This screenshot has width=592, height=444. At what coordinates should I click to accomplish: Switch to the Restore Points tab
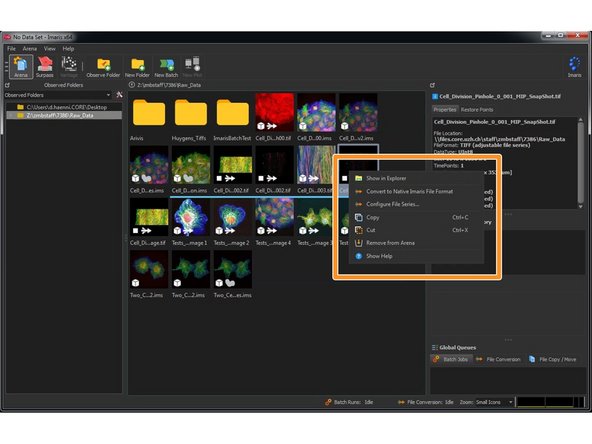tap(477, 109)
